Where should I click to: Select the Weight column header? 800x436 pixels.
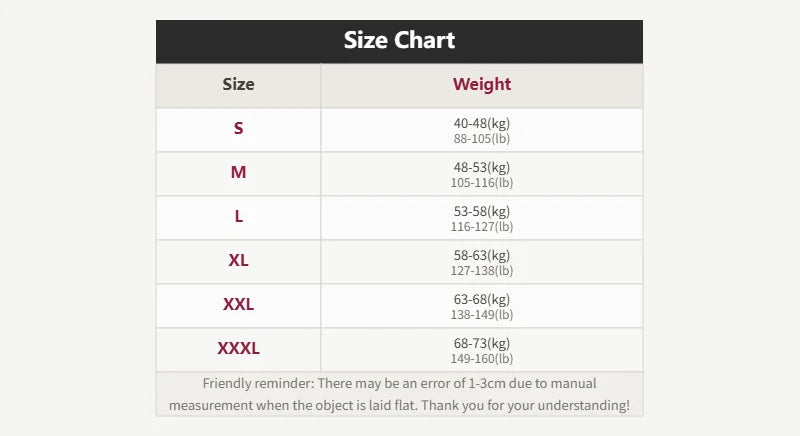tap(482, 84)
